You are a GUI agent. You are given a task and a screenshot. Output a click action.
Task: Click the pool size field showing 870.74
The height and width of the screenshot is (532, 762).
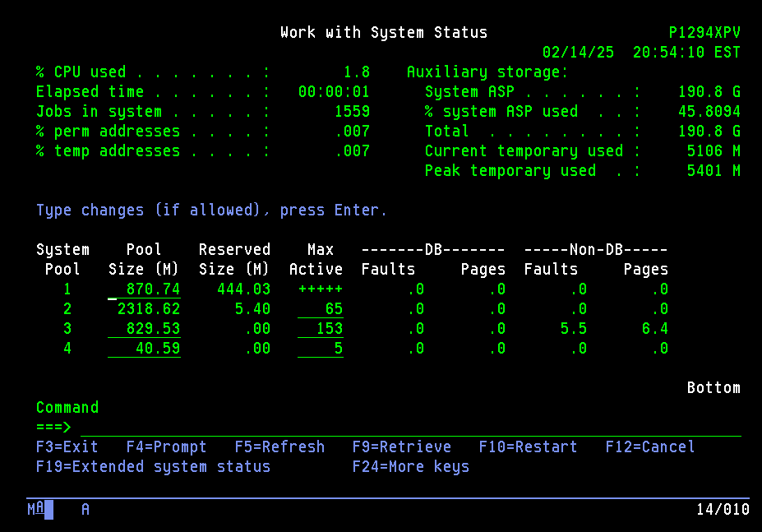(x=144, y=289)
